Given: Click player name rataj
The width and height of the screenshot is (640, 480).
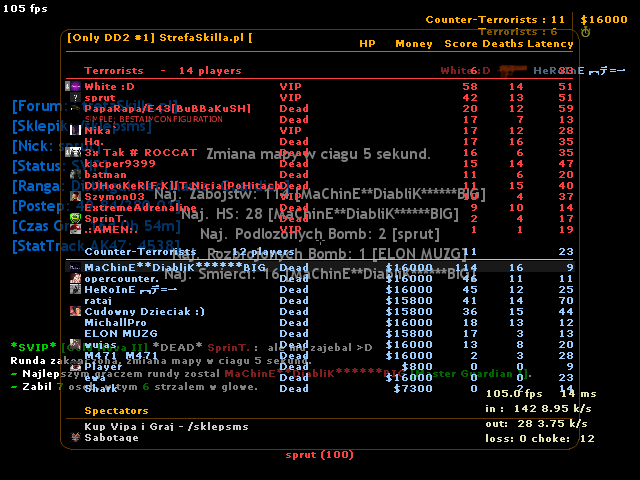Looking at the screenshot, I should 98,301.
